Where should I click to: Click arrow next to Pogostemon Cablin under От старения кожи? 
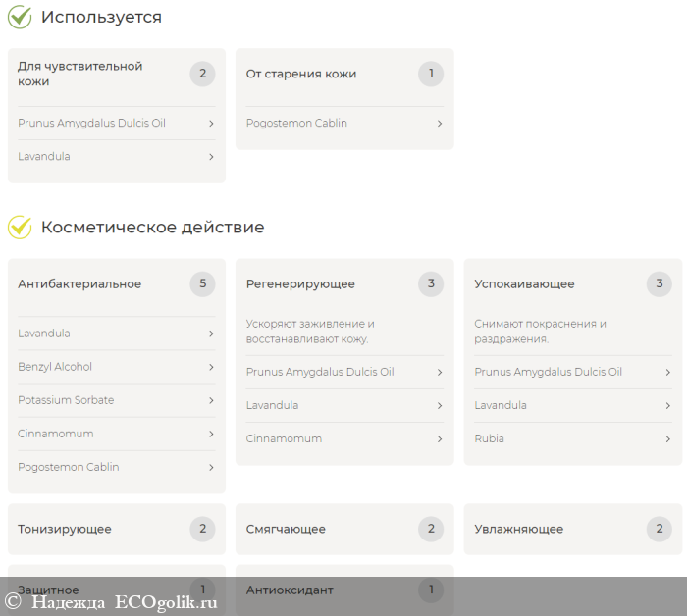(x=439, y=124)
